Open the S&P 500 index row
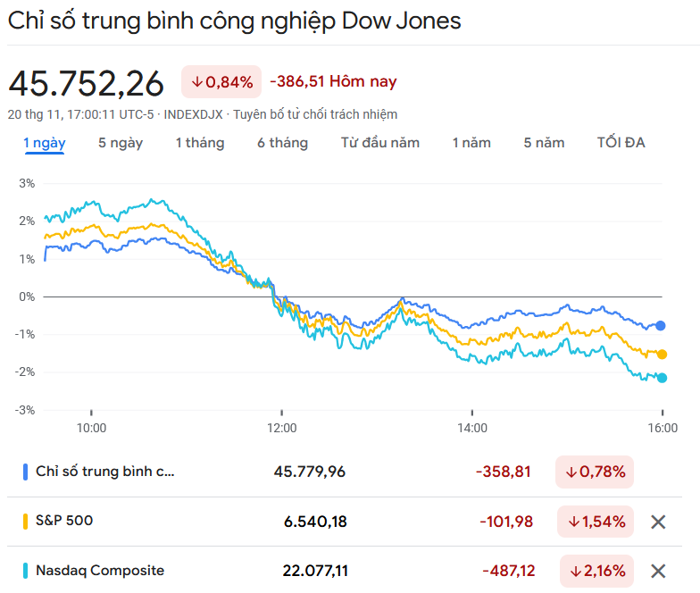Viewport: 700px width, 593px height. pos(64,521)
